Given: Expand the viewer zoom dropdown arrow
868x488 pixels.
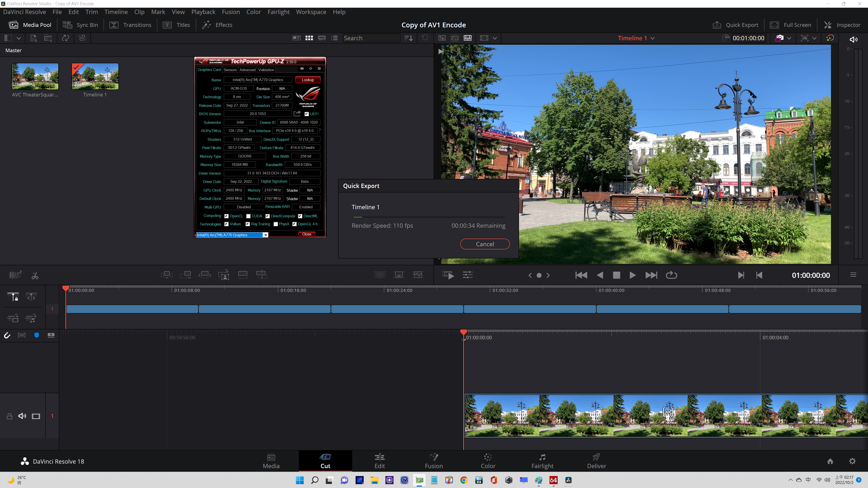Looking at the screenshot, I should 814,38.
